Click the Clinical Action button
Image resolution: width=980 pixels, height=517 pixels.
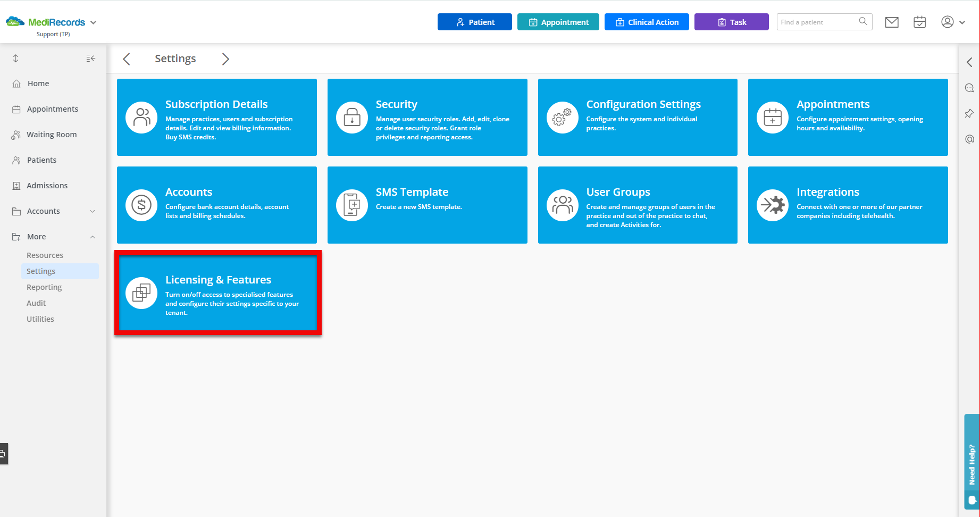point(647,22)
